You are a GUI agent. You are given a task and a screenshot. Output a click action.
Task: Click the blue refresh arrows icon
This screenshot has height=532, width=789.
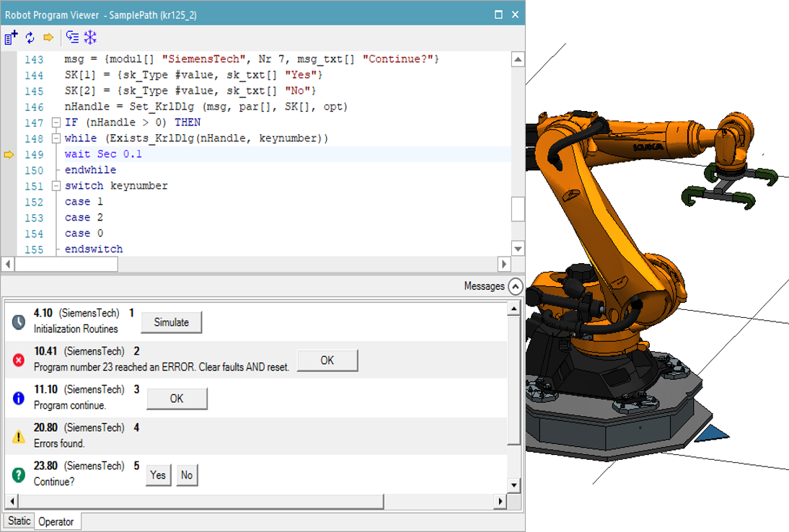[x=30, y=37]
